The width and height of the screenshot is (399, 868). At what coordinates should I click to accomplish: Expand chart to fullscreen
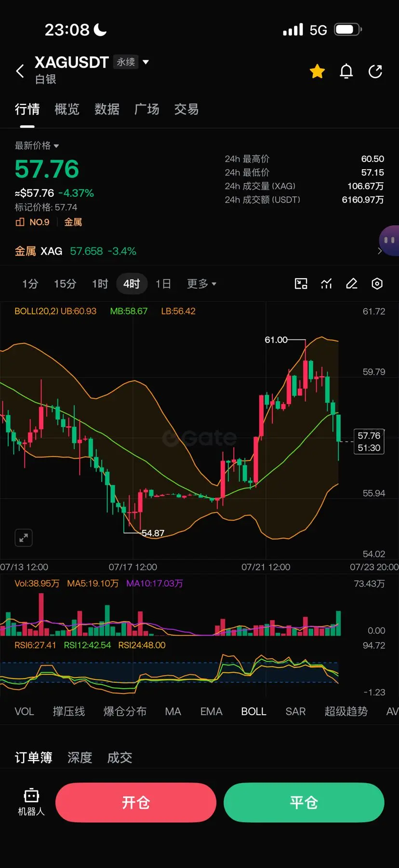(24, 538)
